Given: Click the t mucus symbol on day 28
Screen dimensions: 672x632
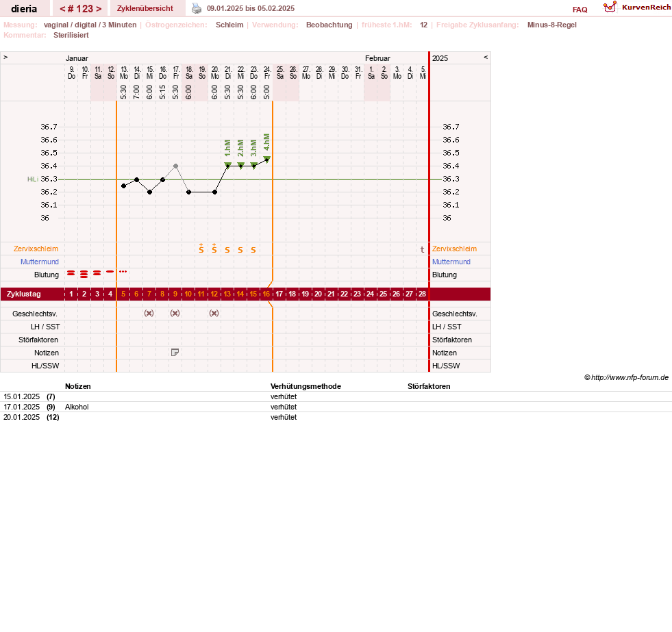Looking at the screenshot, I should [x=422, y=249].
